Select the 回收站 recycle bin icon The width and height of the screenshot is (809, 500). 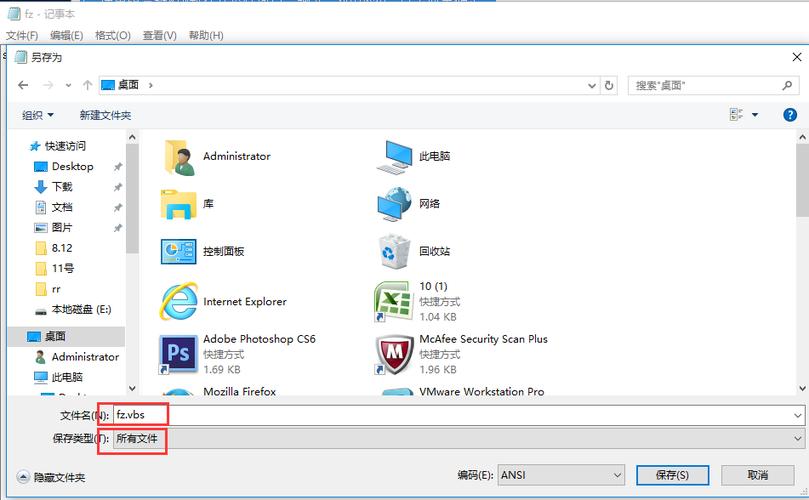click(x=395, y=251)
